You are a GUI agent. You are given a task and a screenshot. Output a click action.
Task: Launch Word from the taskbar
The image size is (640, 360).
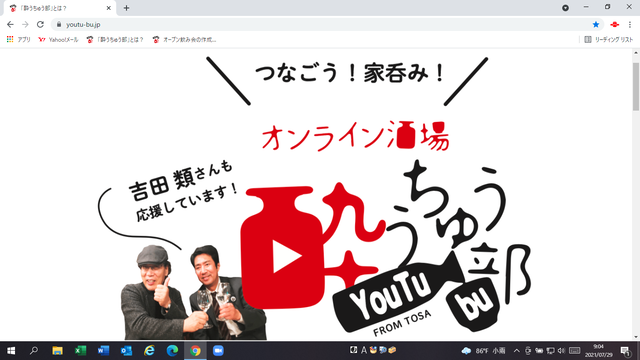[x=103, y=351]
